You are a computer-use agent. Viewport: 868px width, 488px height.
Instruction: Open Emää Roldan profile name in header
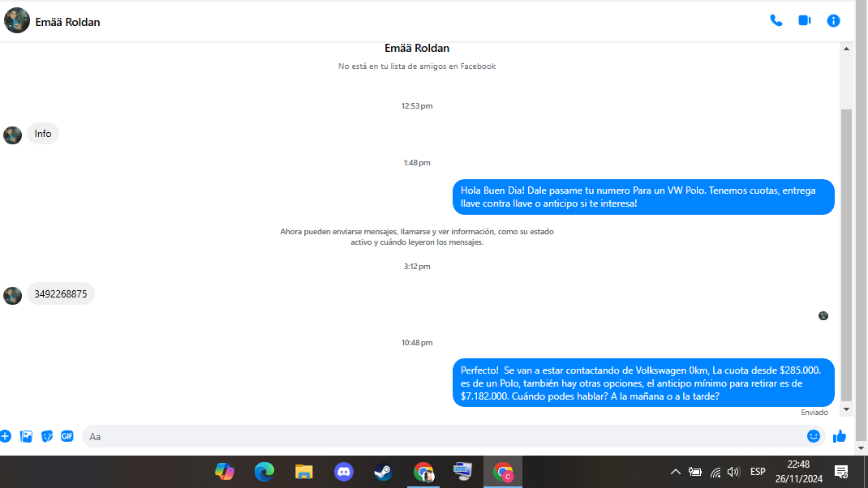[x=67, y=22]
